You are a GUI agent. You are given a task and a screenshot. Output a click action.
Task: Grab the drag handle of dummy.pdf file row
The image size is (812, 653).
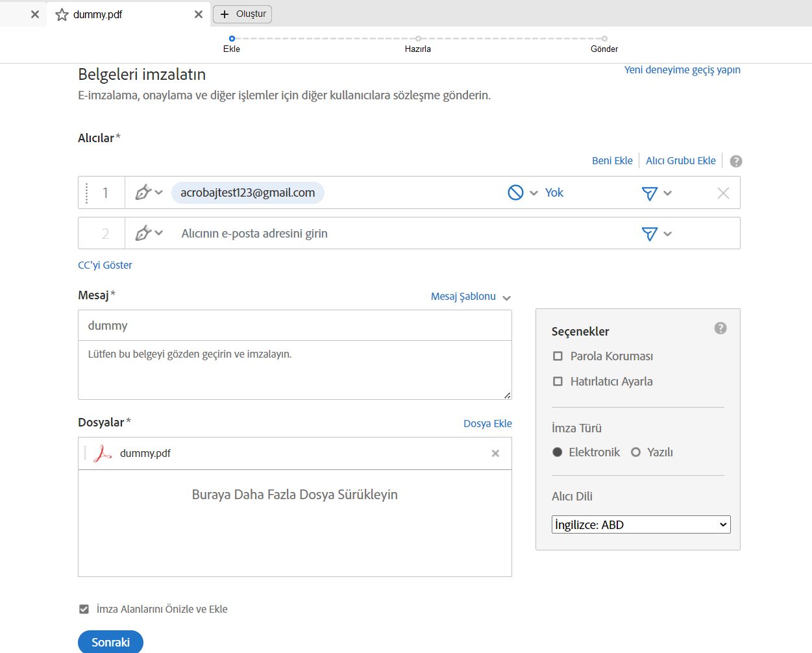pyautogui.click(x=85, y=453)
